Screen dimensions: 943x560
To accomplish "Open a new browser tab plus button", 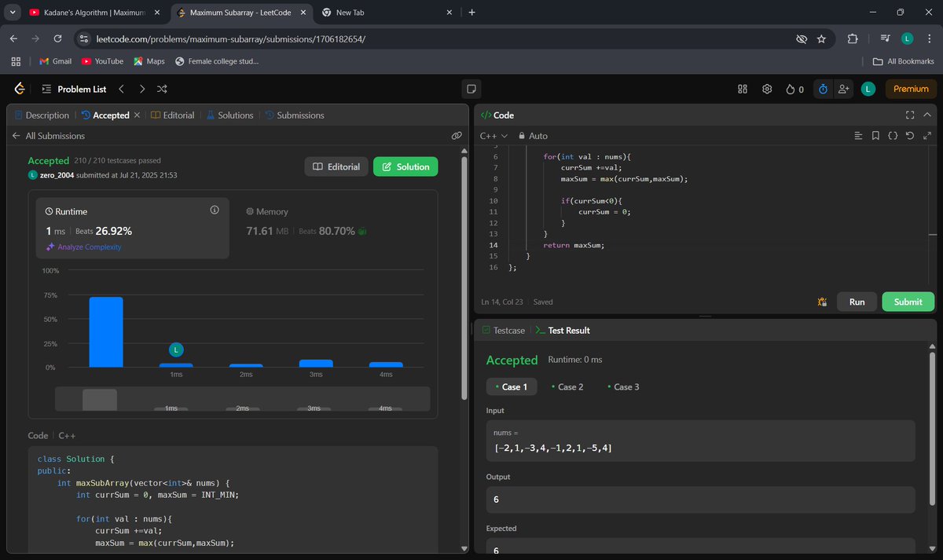I will (x=472, y=13).
